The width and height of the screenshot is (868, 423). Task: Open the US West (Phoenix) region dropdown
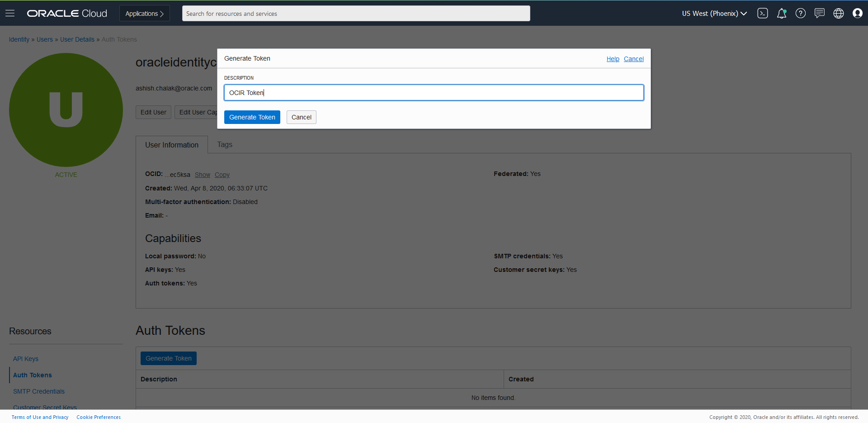[714, 14]
